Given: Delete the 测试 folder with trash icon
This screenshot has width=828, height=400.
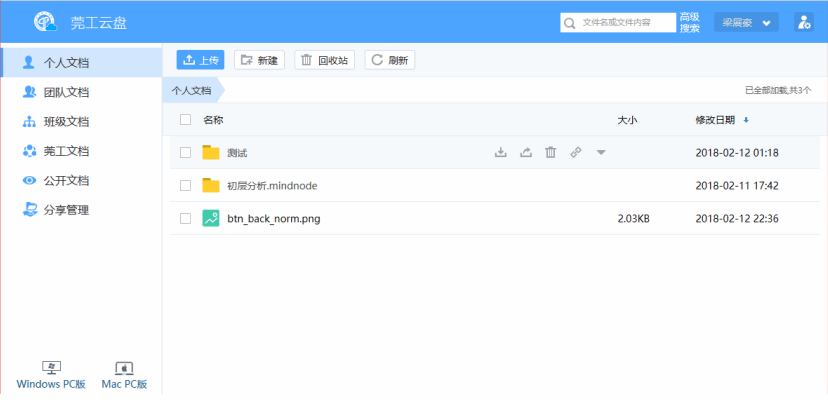Looking at the screenshot, I should (551, 153).
